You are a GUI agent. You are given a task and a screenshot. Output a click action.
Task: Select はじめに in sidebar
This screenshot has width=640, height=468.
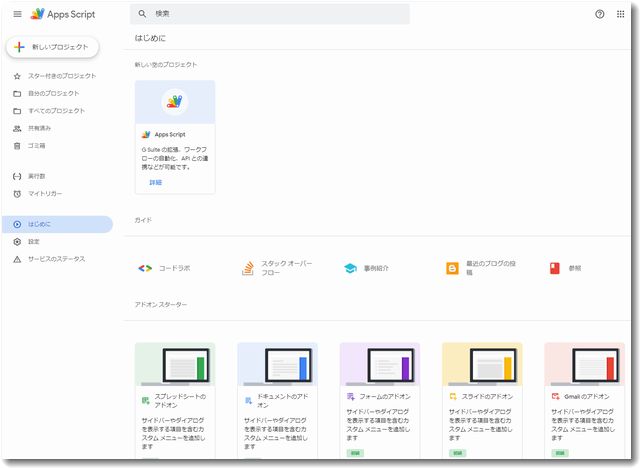(x=57, y=224)
